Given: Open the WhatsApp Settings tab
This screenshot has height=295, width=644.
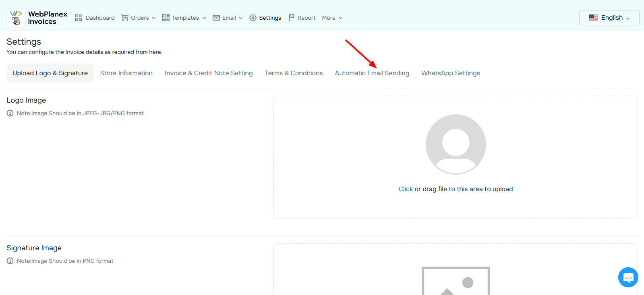Looking at the screenshot, I should pyautogui.click(x=450, y=73).
